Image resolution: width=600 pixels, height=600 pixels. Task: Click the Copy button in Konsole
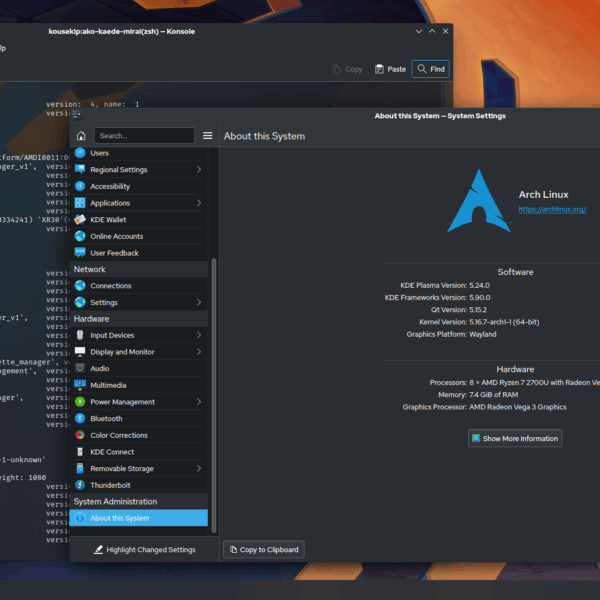click(347, 69)
